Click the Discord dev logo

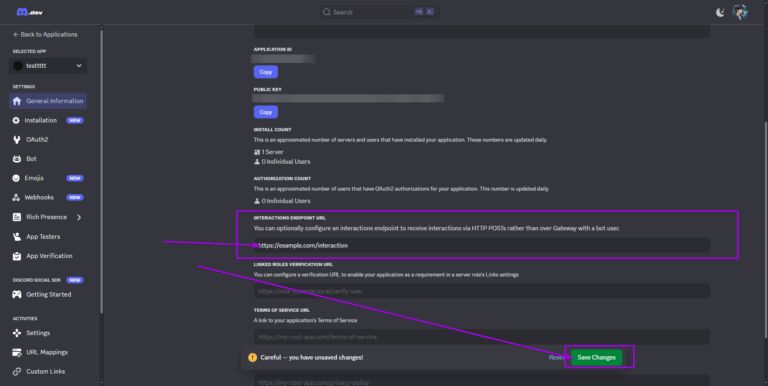(x=29, y=12)
